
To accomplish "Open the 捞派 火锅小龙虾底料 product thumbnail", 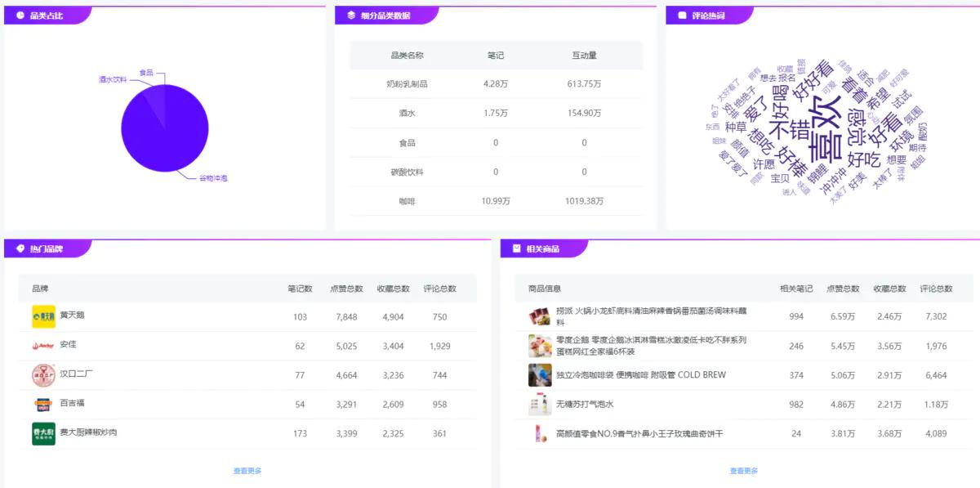I will coord(539,316).
